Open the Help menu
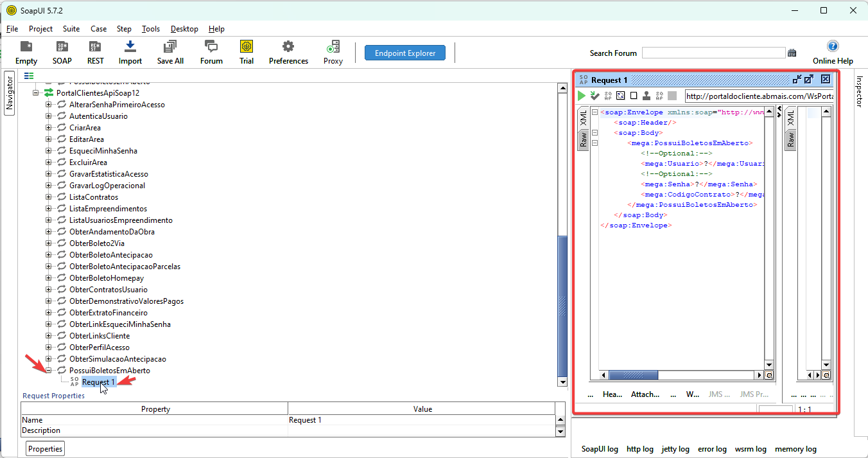The width and height of the screenshot is (868, 458). click(x=216, y=29)
